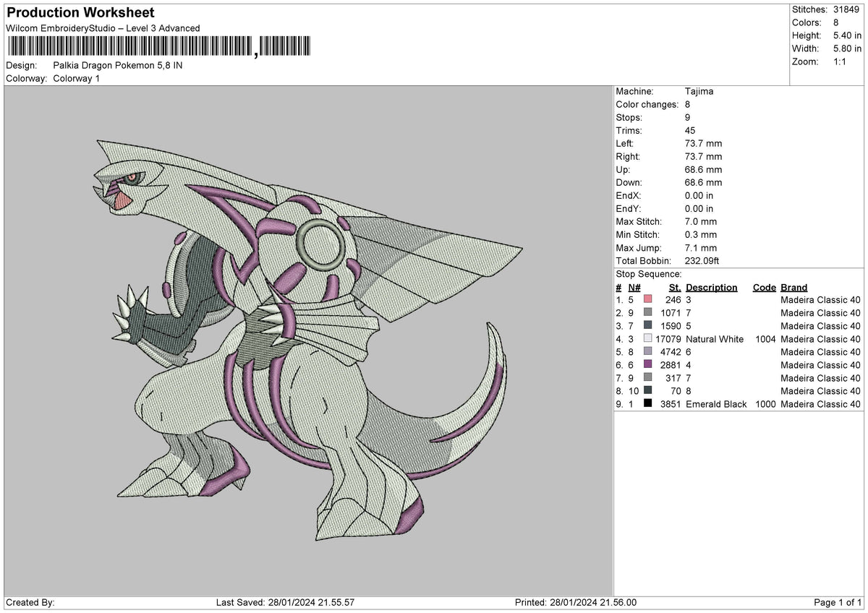Click stitch count 317 in stop 7

(673, 378)
